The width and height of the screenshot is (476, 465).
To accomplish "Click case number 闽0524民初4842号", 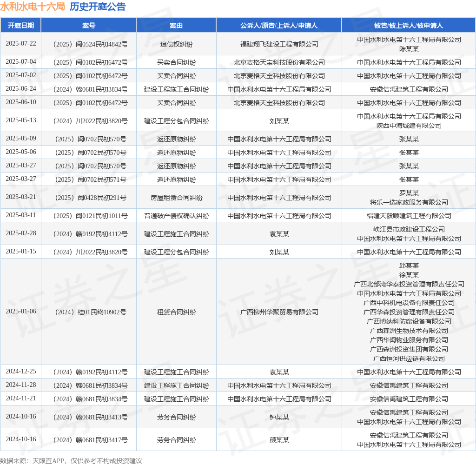I will click(91, 44).
